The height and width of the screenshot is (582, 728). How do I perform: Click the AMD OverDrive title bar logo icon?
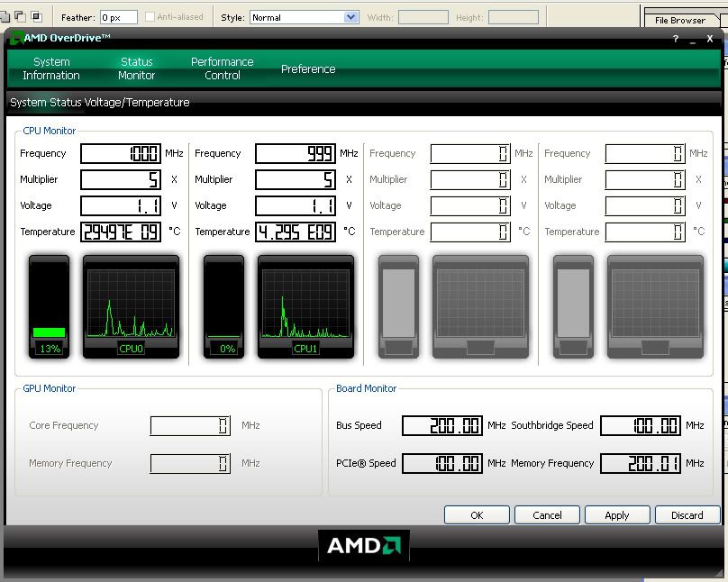(17, 38)
